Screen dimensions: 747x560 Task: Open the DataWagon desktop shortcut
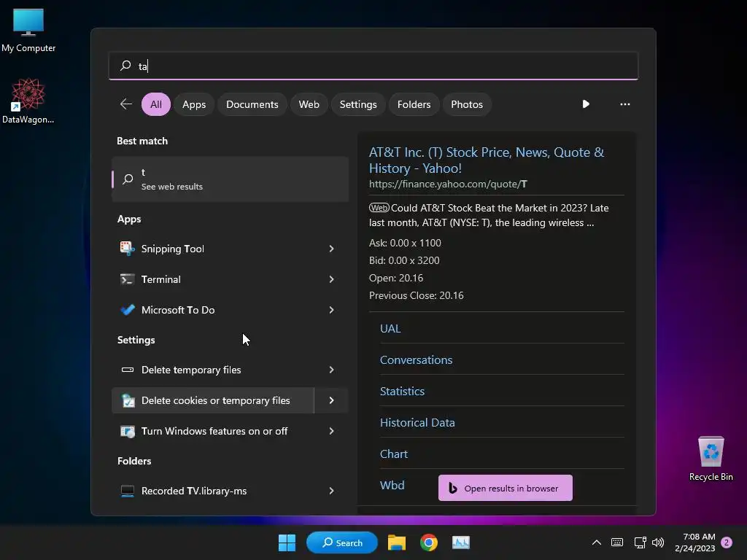tap(28, 101)
